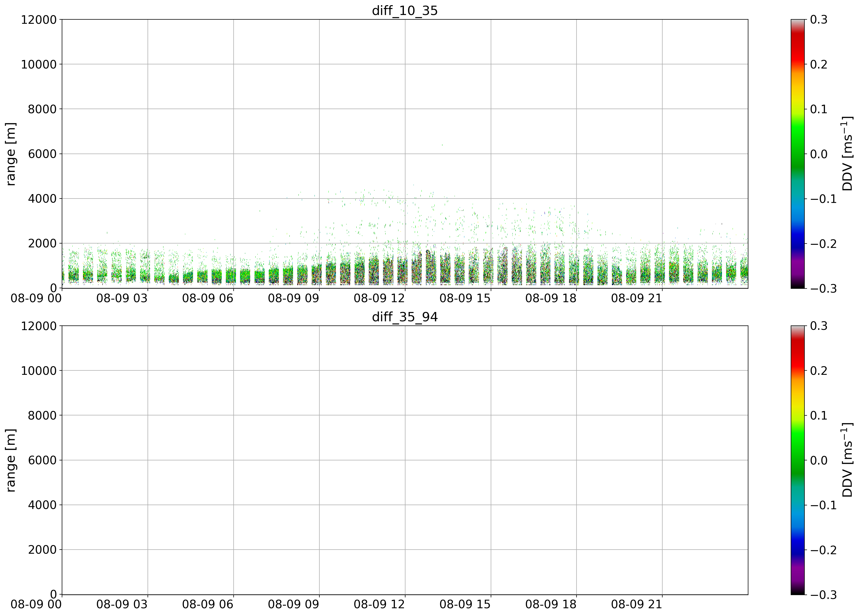Click the 4000 y-tick on top plot
This screenshot has width=860, height=616.
(x=42, y=199)
